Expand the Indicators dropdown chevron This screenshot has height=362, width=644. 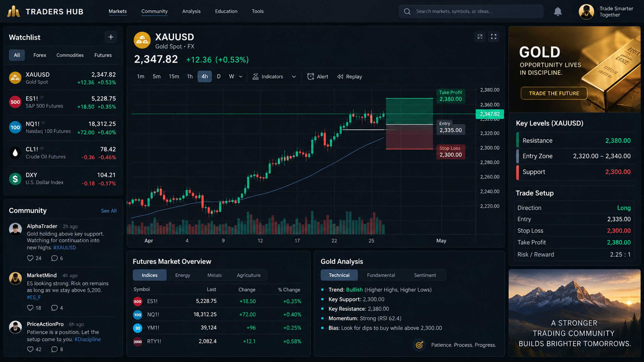pos(294,77)
